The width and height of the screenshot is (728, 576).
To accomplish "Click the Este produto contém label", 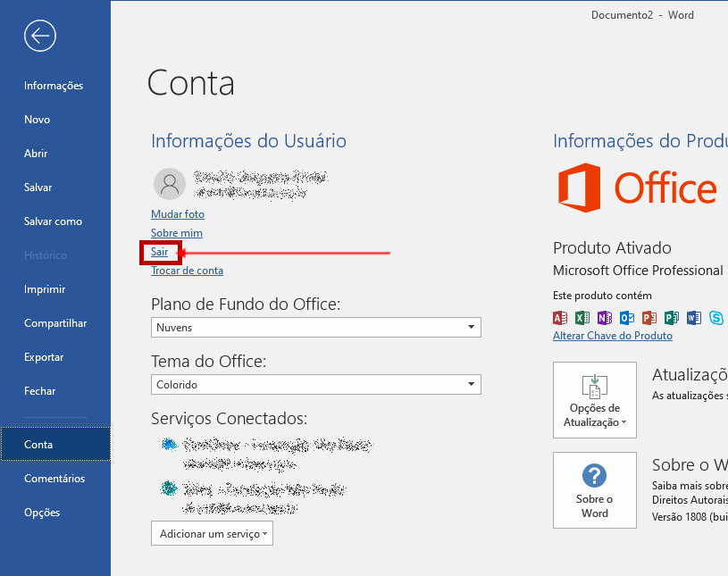I will [x=602, y=296].
